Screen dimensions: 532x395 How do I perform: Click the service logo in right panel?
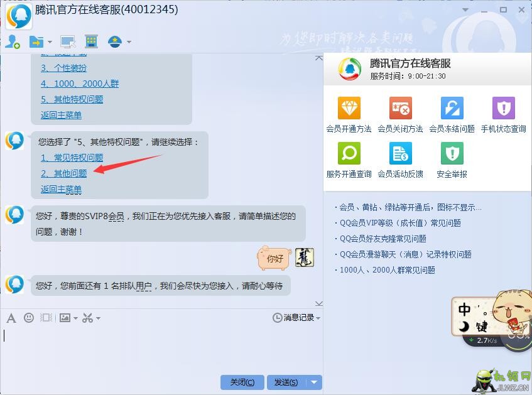click(350, 69)
